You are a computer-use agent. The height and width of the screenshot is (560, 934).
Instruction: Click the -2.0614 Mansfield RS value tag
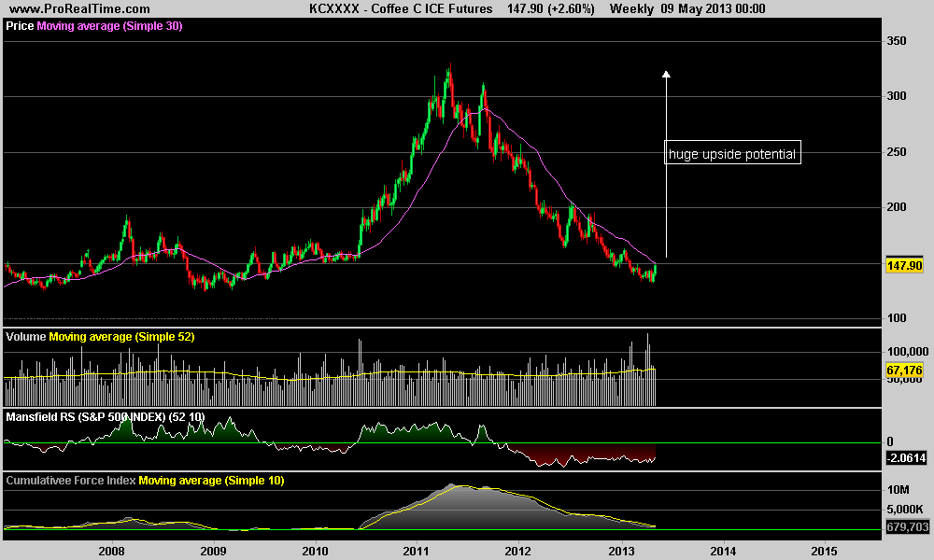[903, 457]
